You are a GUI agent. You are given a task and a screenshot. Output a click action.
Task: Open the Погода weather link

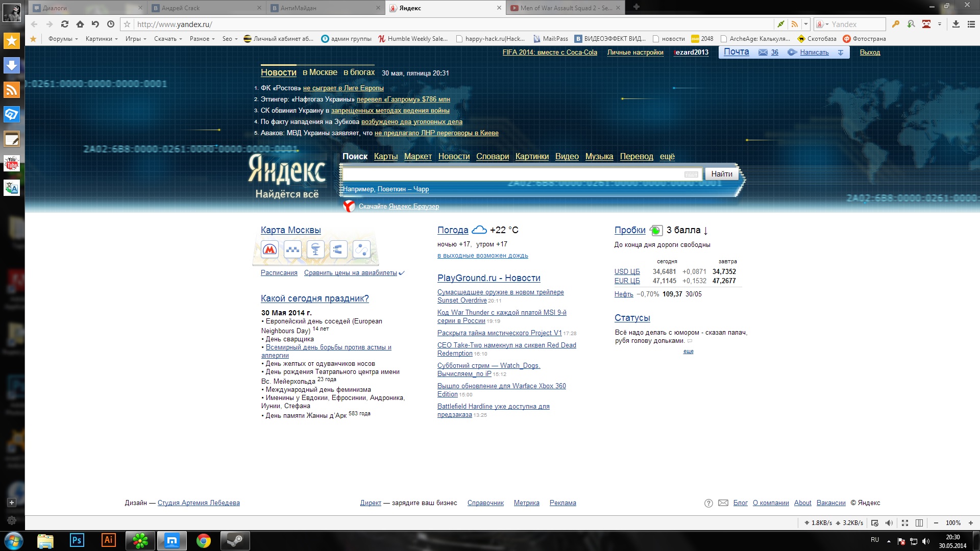[453, 230]
